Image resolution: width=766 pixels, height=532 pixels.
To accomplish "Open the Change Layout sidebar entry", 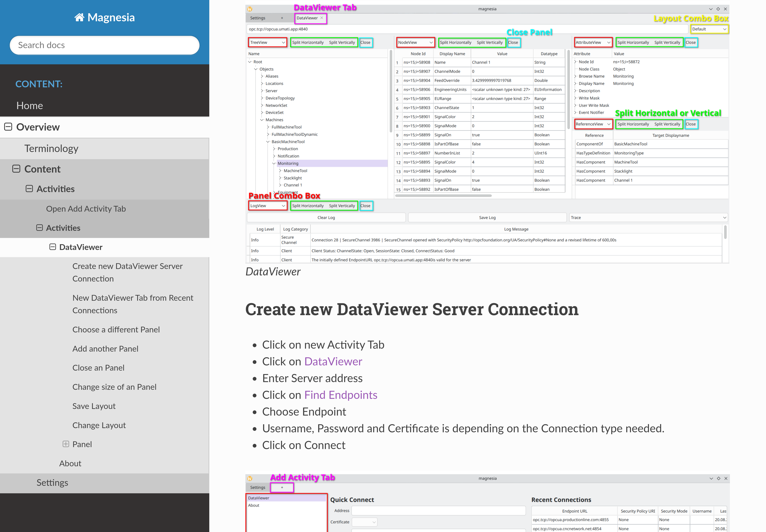I will (99, 425).
